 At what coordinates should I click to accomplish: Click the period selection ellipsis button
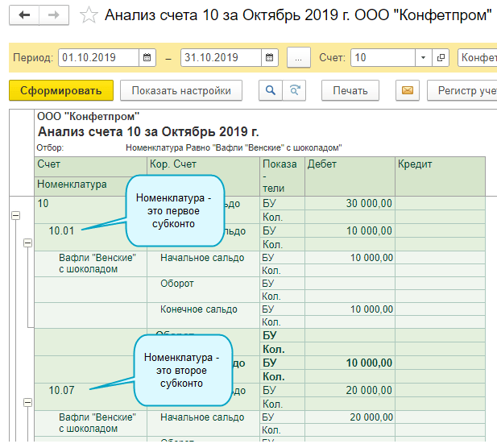click(x=299, y=58)
